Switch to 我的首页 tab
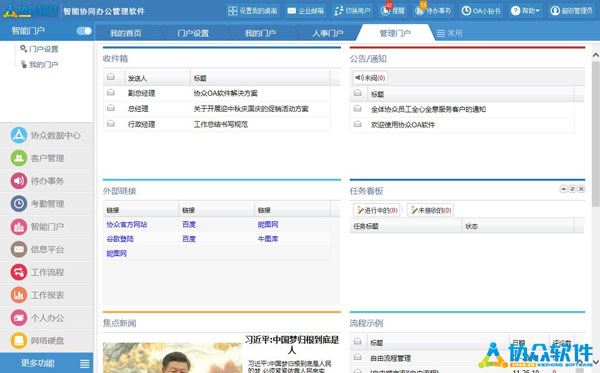Viewport: 600px width, 373px height. 126,33
